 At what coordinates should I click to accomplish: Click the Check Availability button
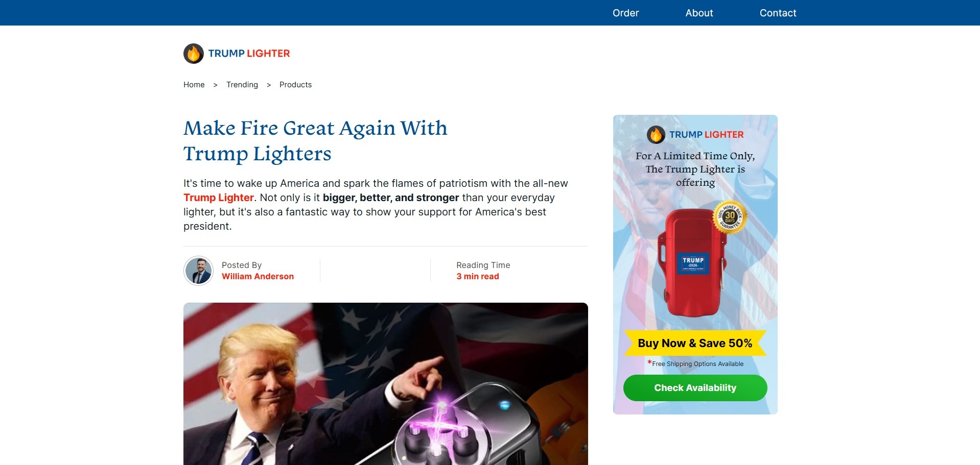pos(695,388)
